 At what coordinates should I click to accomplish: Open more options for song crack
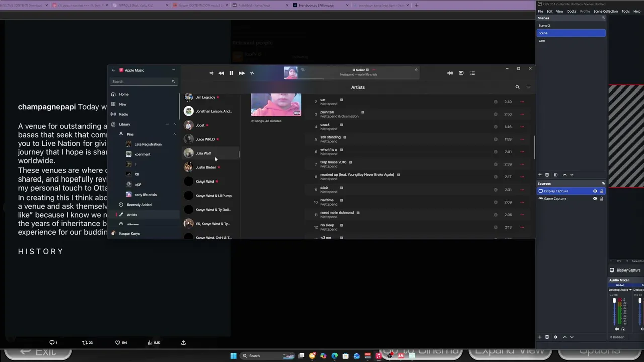(522, 127)
